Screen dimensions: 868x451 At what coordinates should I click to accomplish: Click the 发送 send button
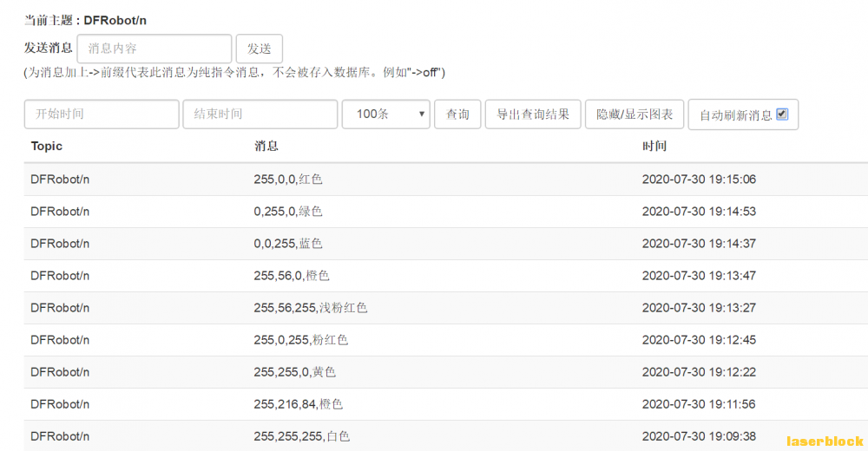[x=259, y=49]
